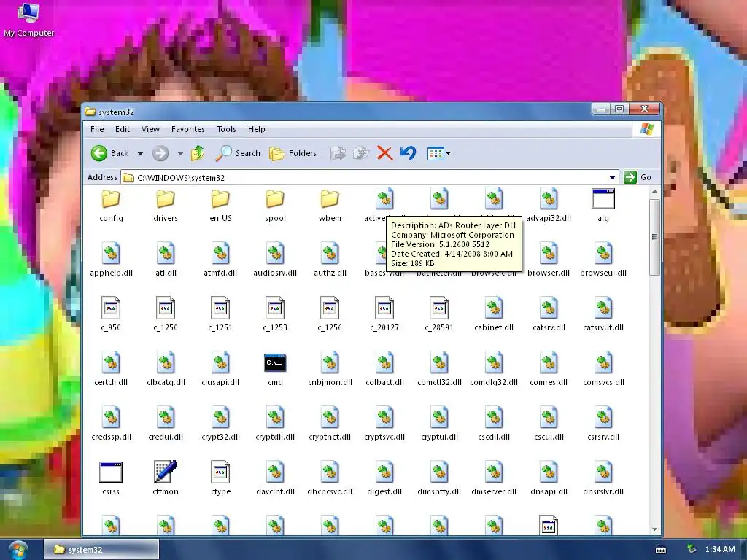The height and width of the screenshot is (560, 747).
Task: Open the Tools menu
Action: tap(226, 129)
